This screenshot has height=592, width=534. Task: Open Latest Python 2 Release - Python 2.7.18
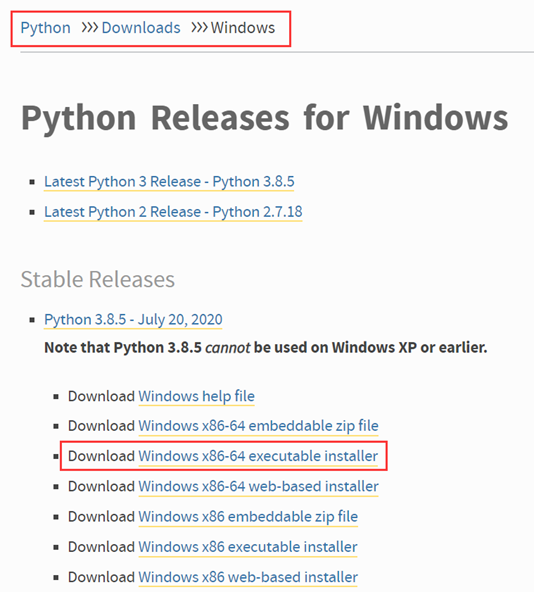pyautogui.click(x=173, y=212)
